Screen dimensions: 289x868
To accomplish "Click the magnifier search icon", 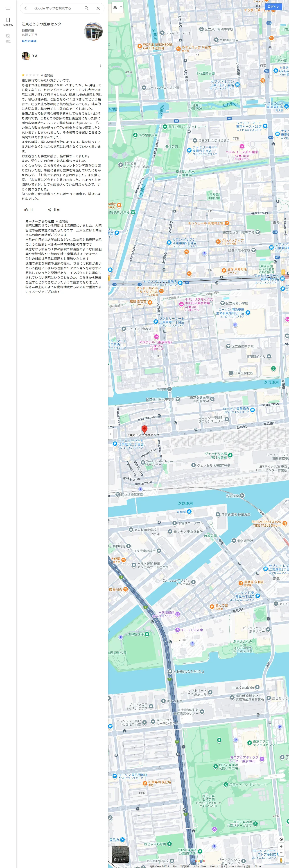I will [86, 8].
